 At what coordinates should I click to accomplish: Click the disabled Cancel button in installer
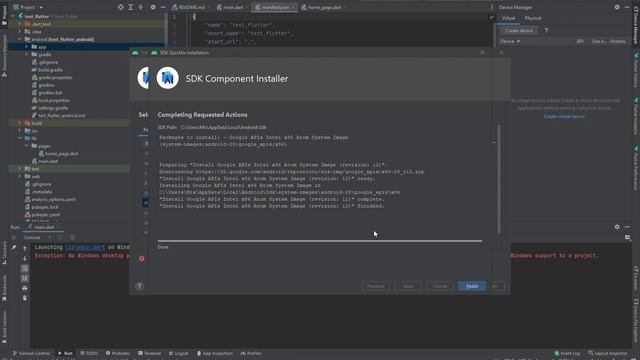(x=440, y=286)
